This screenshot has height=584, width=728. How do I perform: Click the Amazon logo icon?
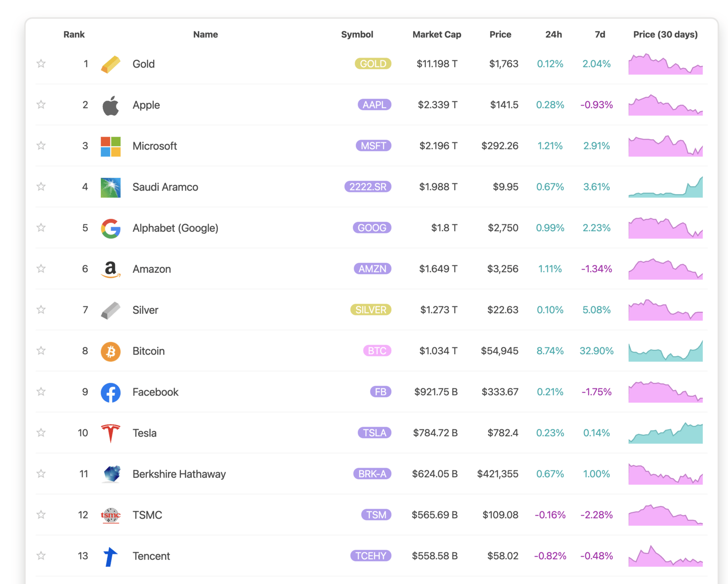click(x=111, y=269)
